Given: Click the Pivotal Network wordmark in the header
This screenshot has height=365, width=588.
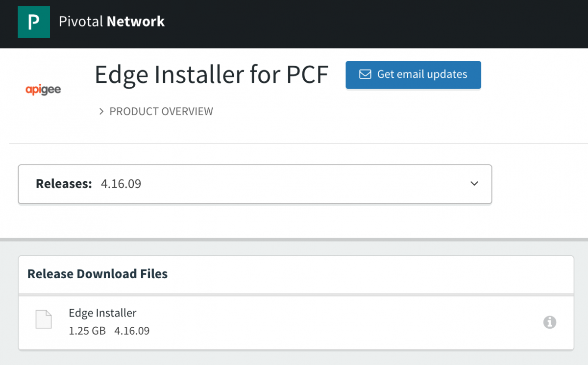Looking at the screenshot, I should click(112, 22).
